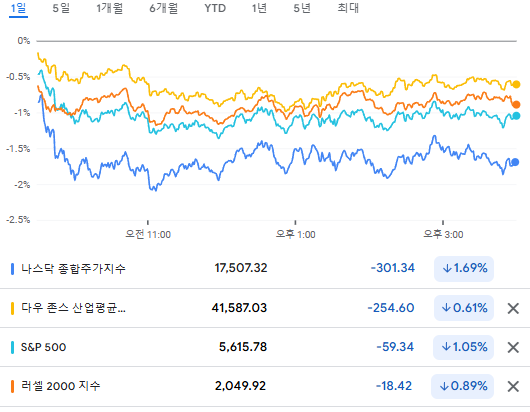Click the orange Russell 2000 color marker
The height and width of the screenshot is (412, 530).
13,386
